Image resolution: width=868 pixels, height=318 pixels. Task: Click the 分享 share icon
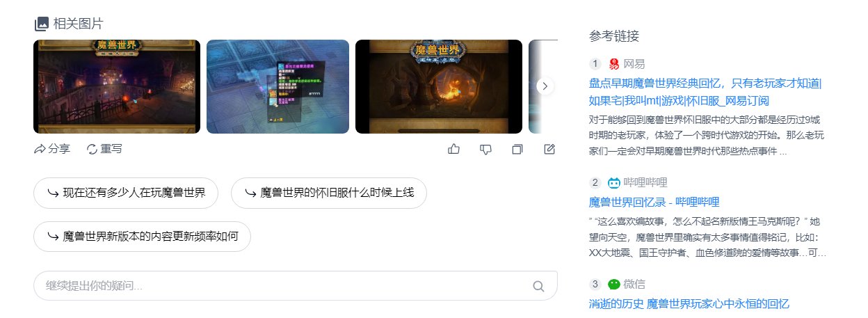(40, 149)
